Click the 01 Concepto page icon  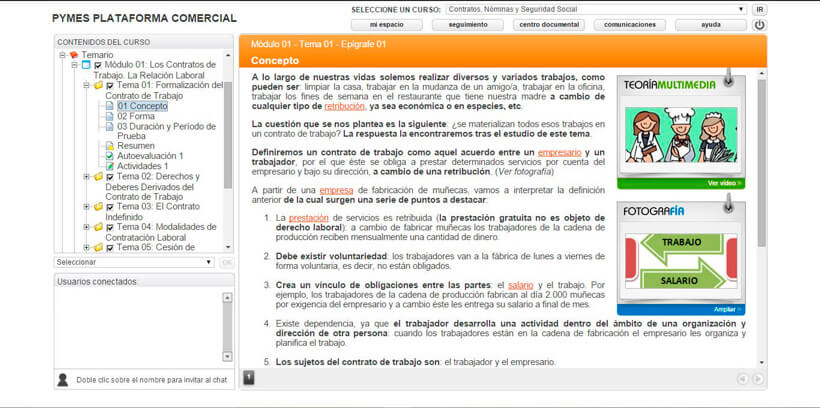109,106
